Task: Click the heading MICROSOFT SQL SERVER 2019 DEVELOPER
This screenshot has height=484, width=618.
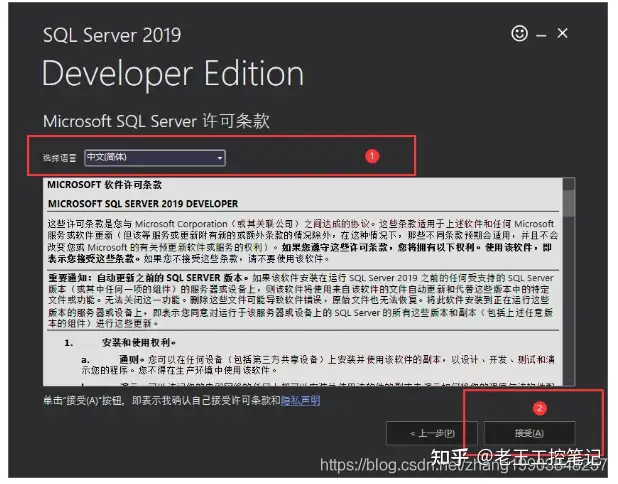Action: coord(143,204)
